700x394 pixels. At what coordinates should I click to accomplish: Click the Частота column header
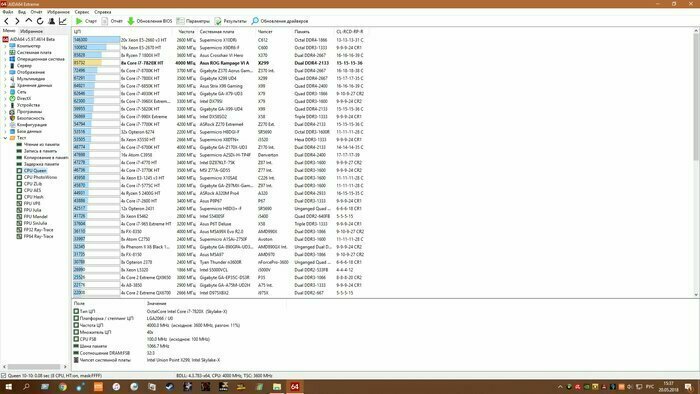tap(186, 32)
